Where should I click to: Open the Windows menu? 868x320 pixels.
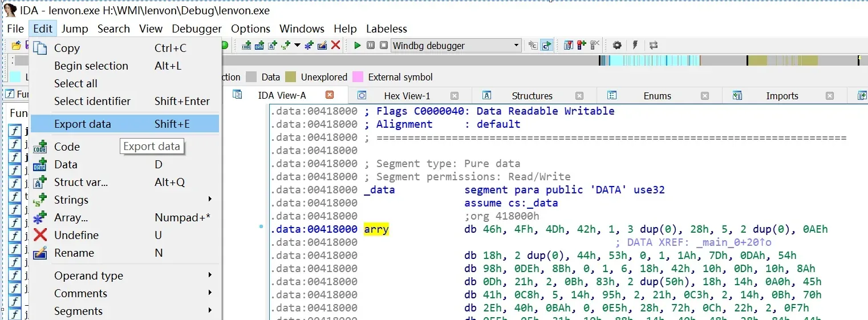pyautogui.click(x=302, y=29)
